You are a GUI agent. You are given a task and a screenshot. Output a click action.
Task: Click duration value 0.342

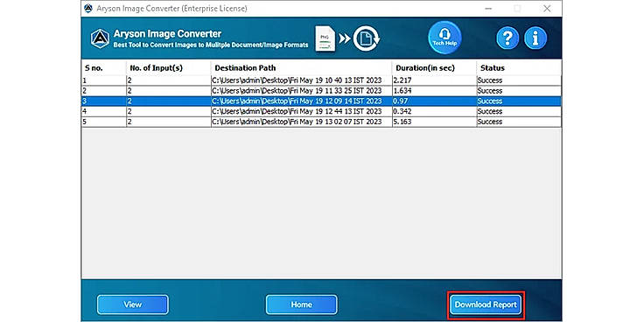coord(434,111)
